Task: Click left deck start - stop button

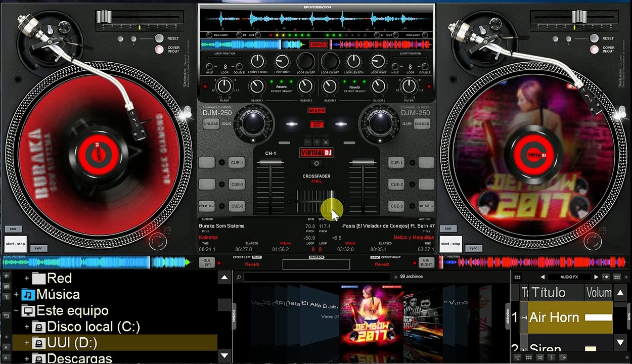Action: [x=15, y=244]
